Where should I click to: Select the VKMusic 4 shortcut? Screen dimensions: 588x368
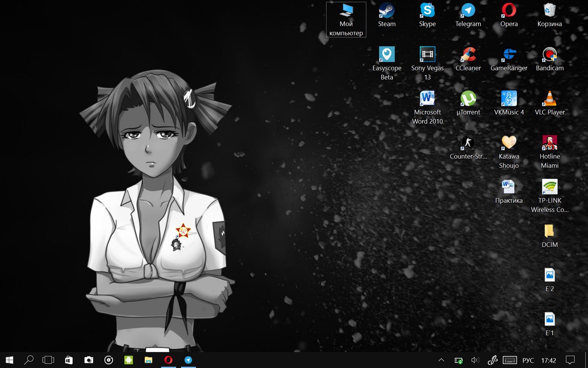pyautogui.click(x=509, y=103)
